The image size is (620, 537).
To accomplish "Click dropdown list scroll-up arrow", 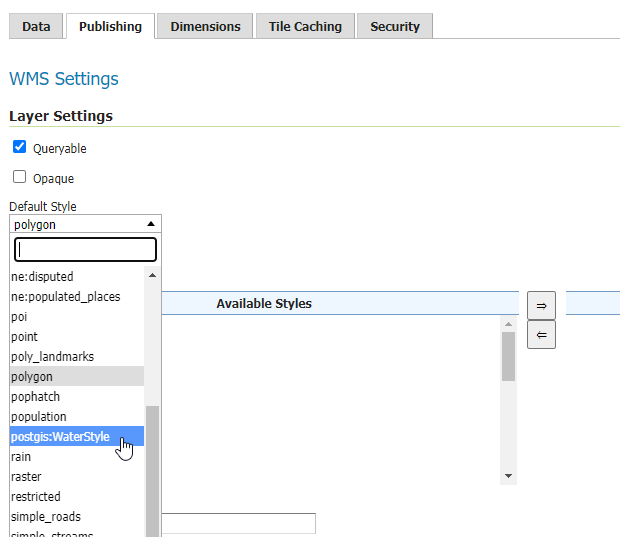I will click(x=152, y=275).
